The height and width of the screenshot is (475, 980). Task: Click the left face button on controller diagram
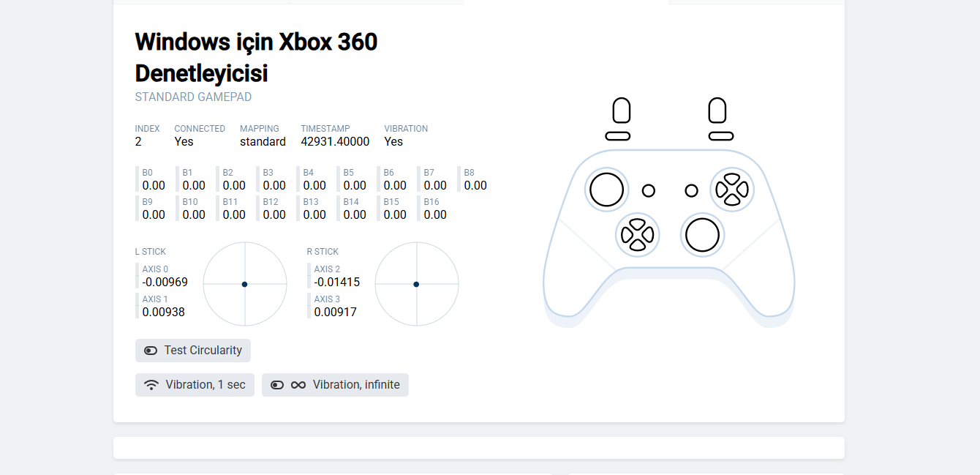point(721,190)
